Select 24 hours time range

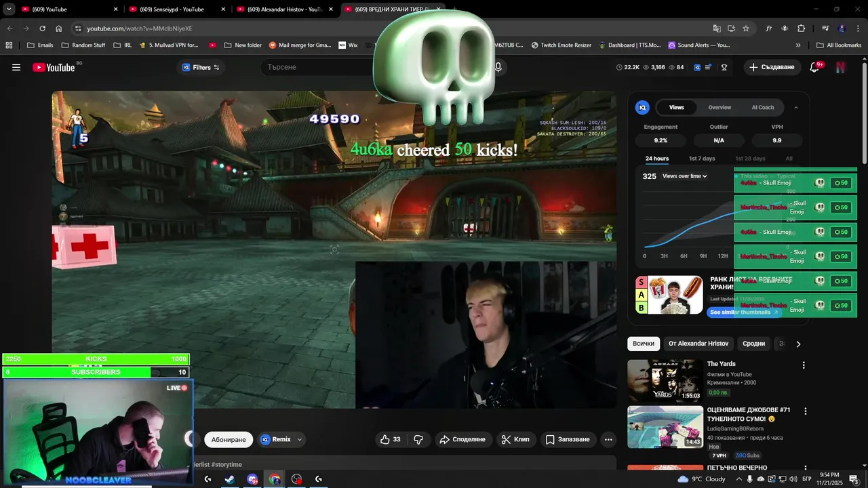click(x=657, y=159)
